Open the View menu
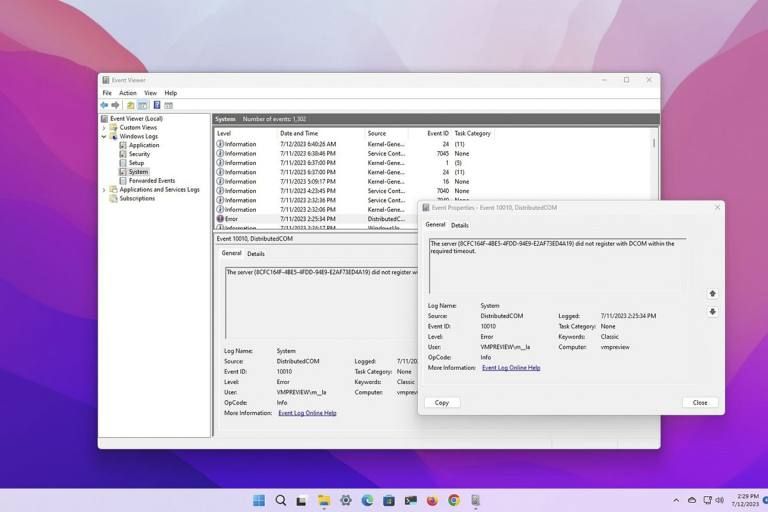This screenshot has width=768, height=512. click(x=150, y=93)
